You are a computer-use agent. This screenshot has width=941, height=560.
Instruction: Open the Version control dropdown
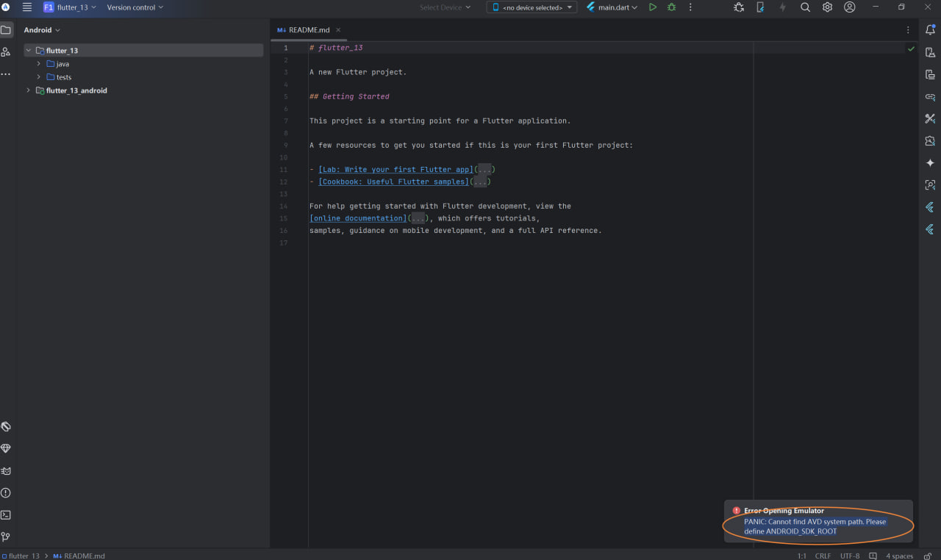pos(135,7)
